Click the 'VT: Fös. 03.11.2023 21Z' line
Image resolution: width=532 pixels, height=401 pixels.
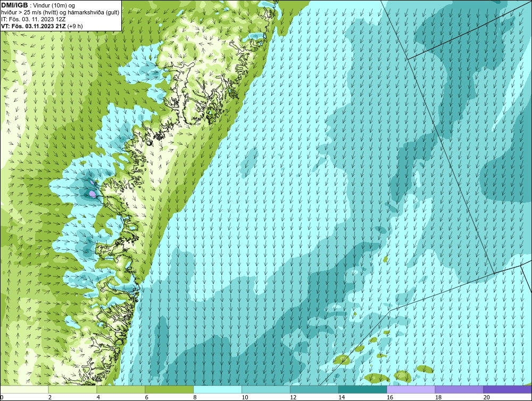[x=34, y=26]
